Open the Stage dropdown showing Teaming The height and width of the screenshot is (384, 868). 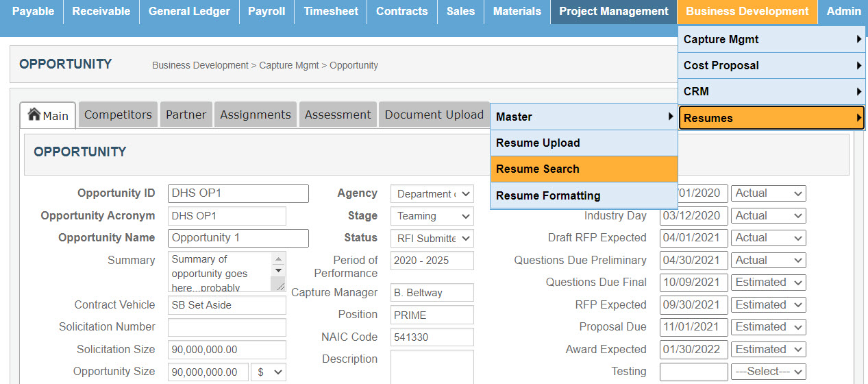pos(432,216)
